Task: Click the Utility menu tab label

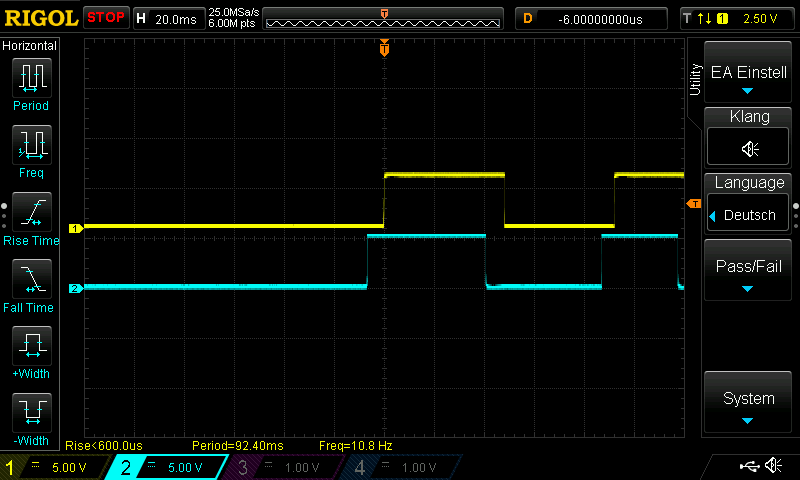Action: [694, 79]
